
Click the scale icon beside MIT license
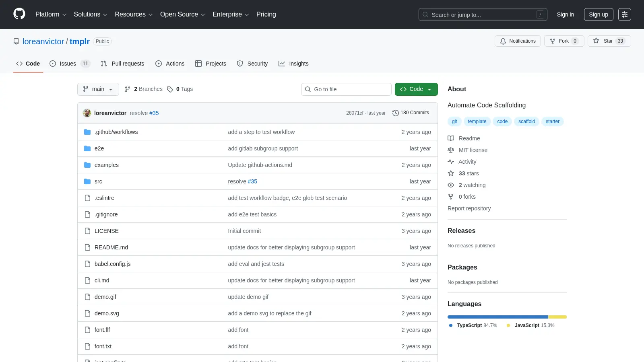pos(451,150)
